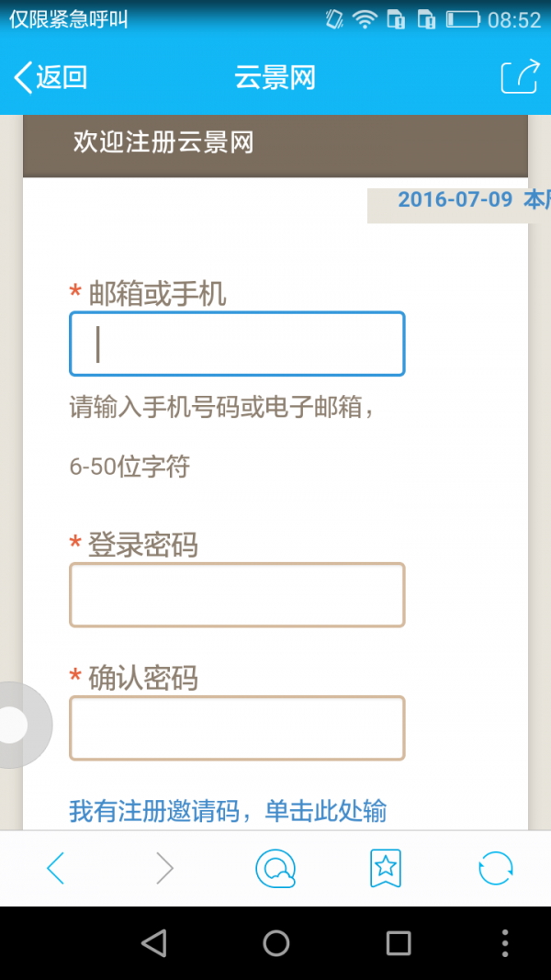Select the 登录密码 password field
The image size is (551, 980).
237,594
